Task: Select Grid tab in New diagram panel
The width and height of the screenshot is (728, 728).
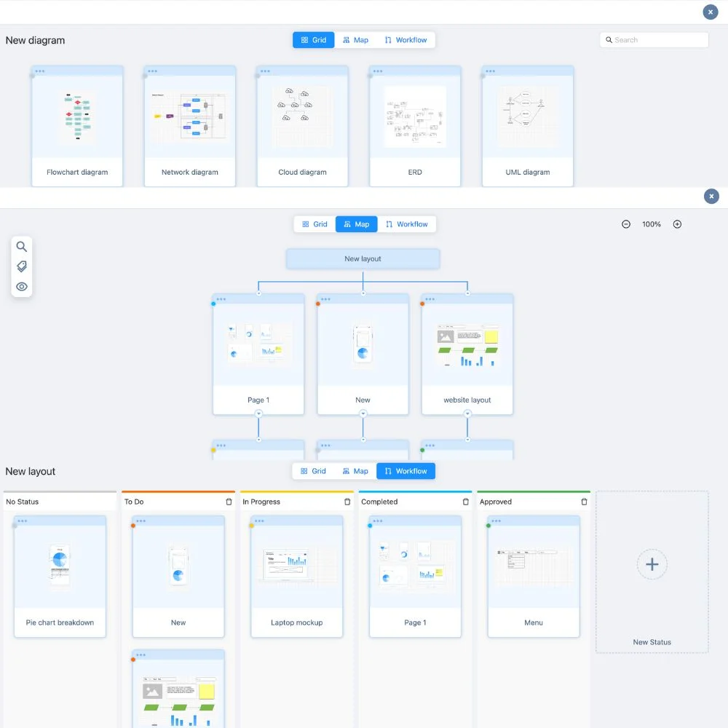Action: 313,40
